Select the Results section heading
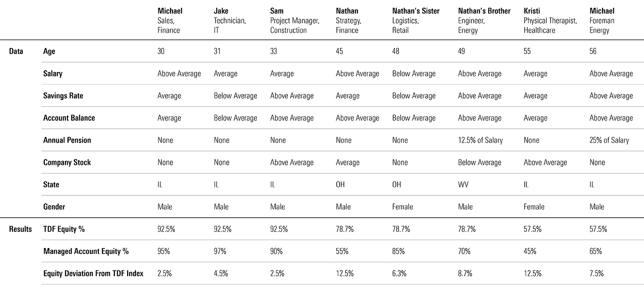 tap(21, 229)
